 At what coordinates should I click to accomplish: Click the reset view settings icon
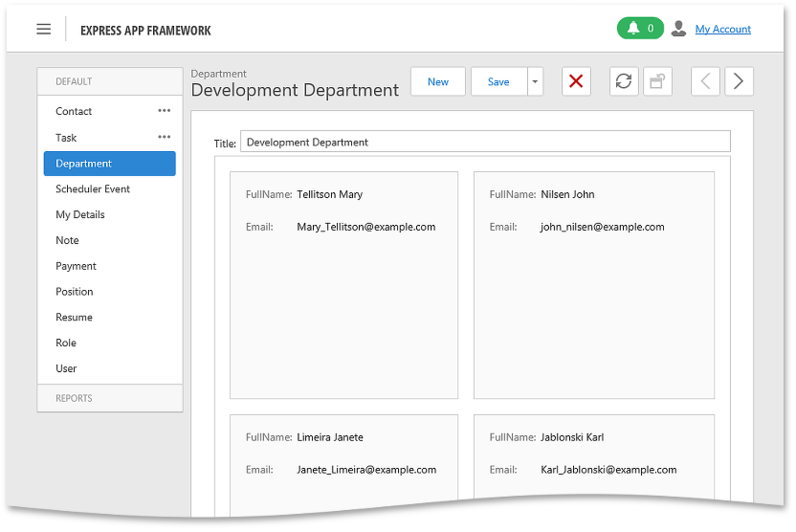pyautogui.click(x=656, y=81)
